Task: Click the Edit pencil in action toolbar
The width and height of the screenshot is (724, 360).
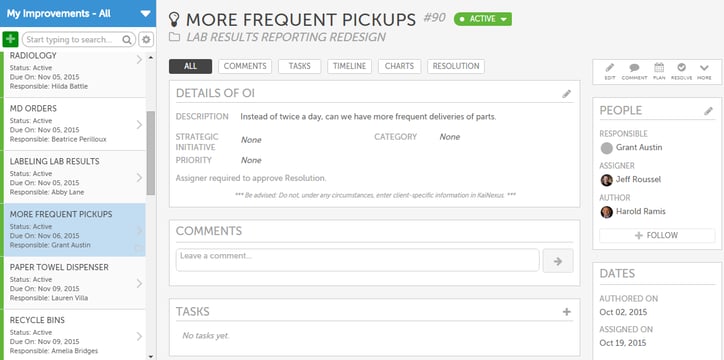Action: click(610, 72)
